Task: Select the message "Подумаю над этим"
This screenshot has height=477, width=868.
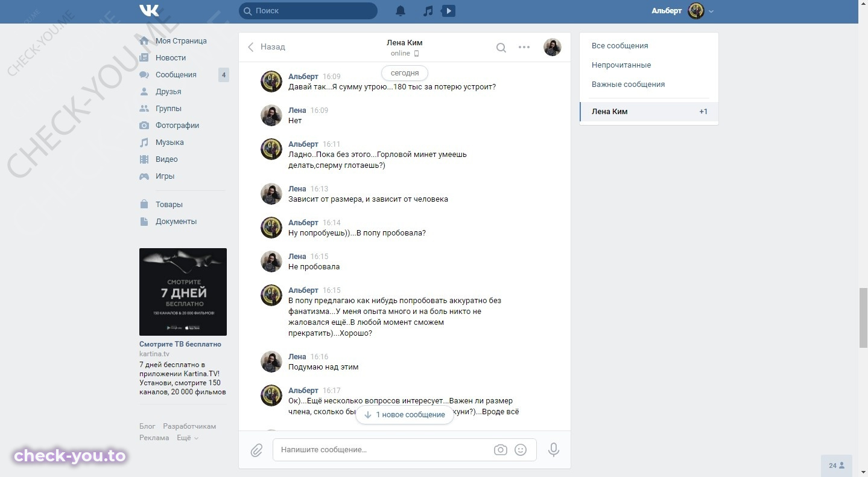Action: point(323,367)
